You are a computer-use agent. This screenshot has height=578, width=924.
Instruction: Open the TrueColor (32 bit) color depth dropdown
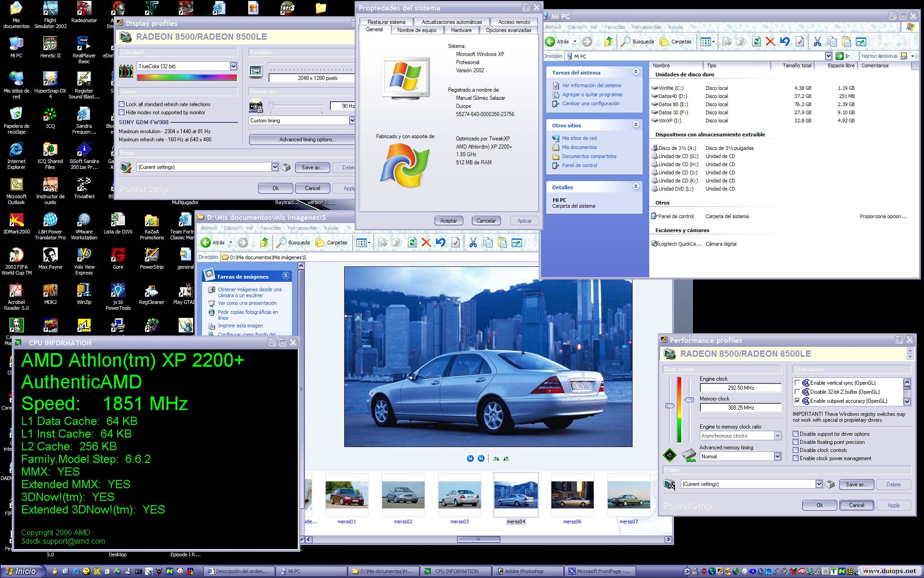[x=233, y=66]
